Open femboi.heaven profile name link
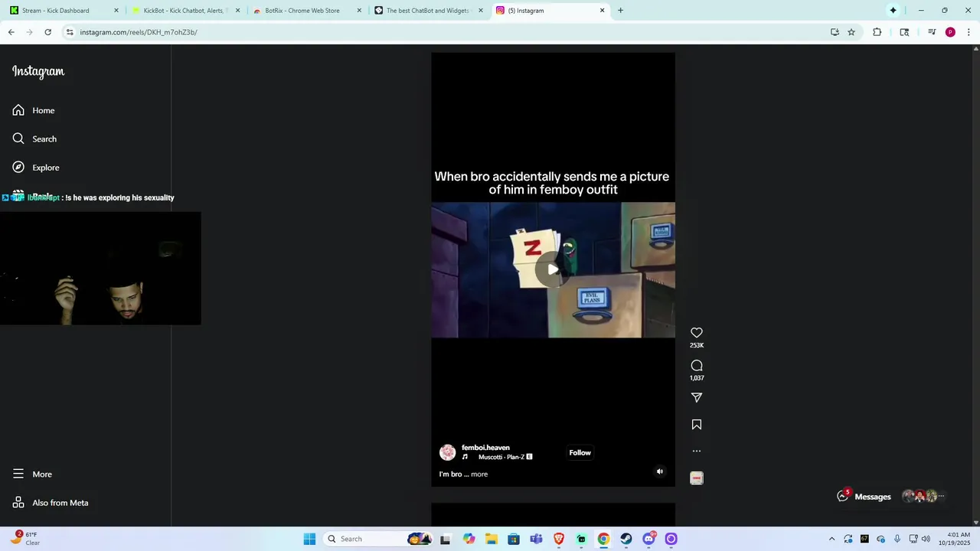Image resolution: width=980 pixels, height=551 pixels. click(485, 448)
